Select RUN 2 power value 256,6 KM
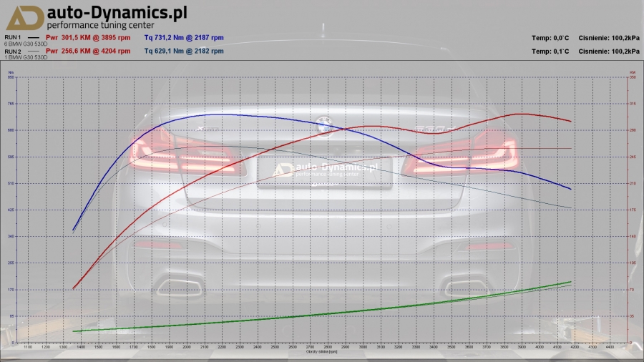 point(88,52)
